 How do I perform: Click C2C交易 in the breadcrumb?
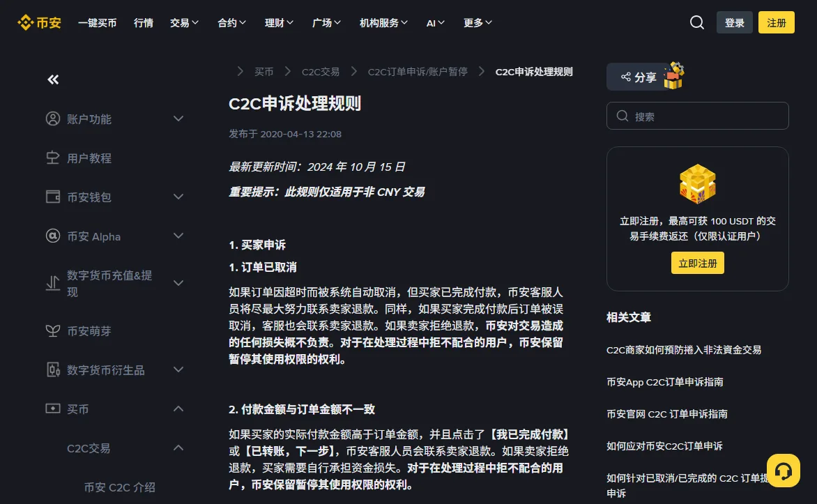pyautogui.click(x=321, y=72)
